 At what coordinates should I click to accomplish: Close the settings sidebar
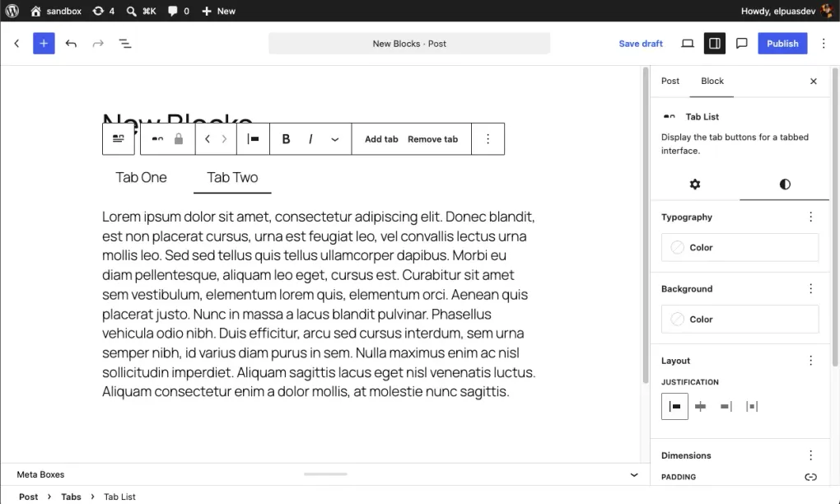[x=813, y=81]
